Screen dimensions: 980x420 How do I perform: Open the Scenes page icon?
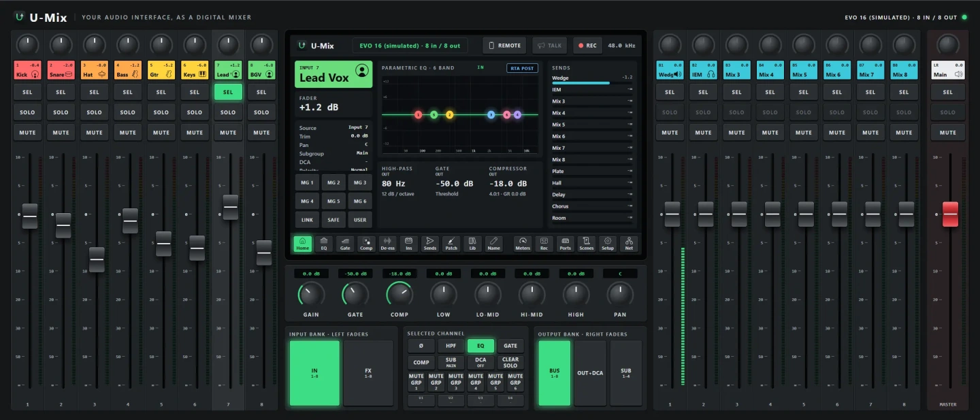point(586,244)
